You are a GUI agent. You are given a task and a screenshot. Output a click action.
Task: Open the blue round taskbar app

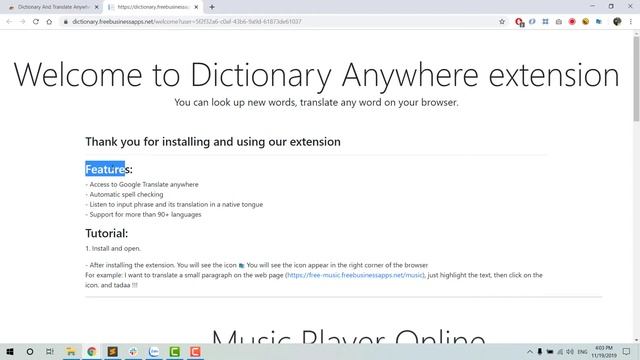point(154,351)
